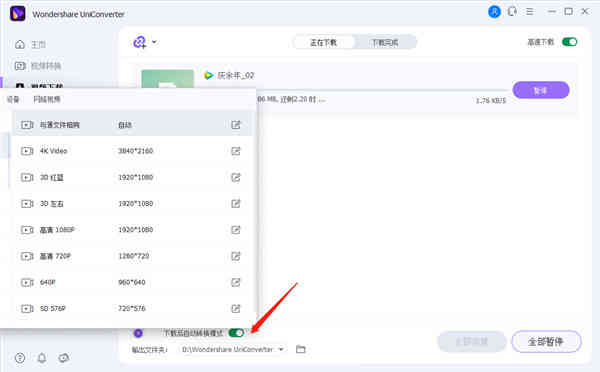Viewport: 600px width, 372px height.
Task: Select the 3D 红蓝 format row
Action: point(132,178)
